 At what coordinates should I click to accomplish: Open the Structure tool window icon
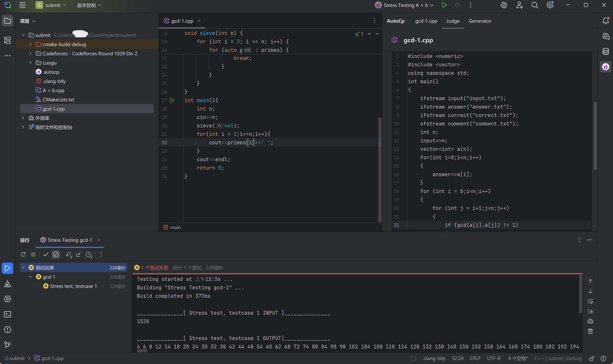pyautogui.click(x=7, y=40)
